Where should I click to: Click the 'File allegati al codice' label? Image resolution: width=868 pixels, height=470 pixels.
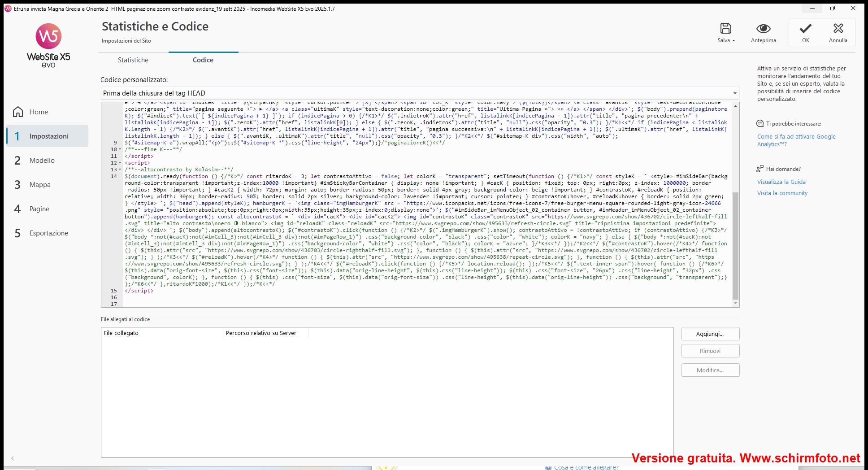[125, 319]
